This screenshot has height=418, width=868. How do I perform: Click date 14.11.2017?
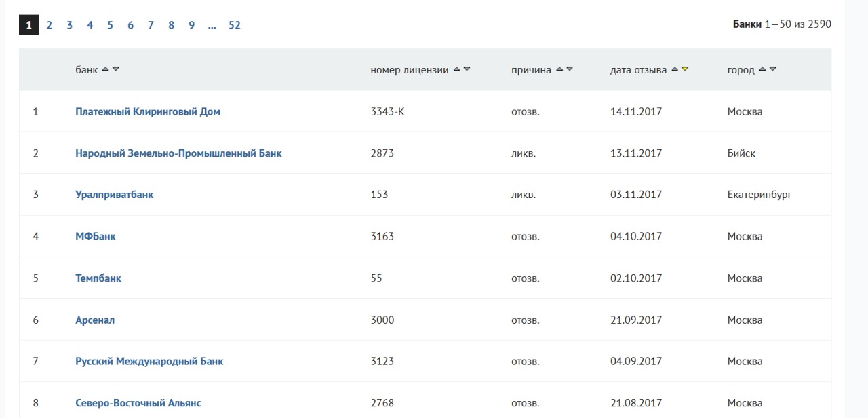click(x=636, y=111)
